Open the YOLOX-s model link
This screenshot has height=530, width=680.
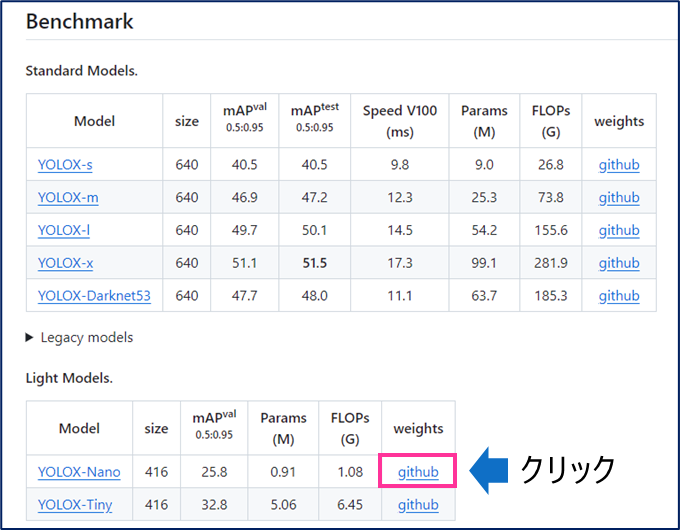[x=65, y=165]
